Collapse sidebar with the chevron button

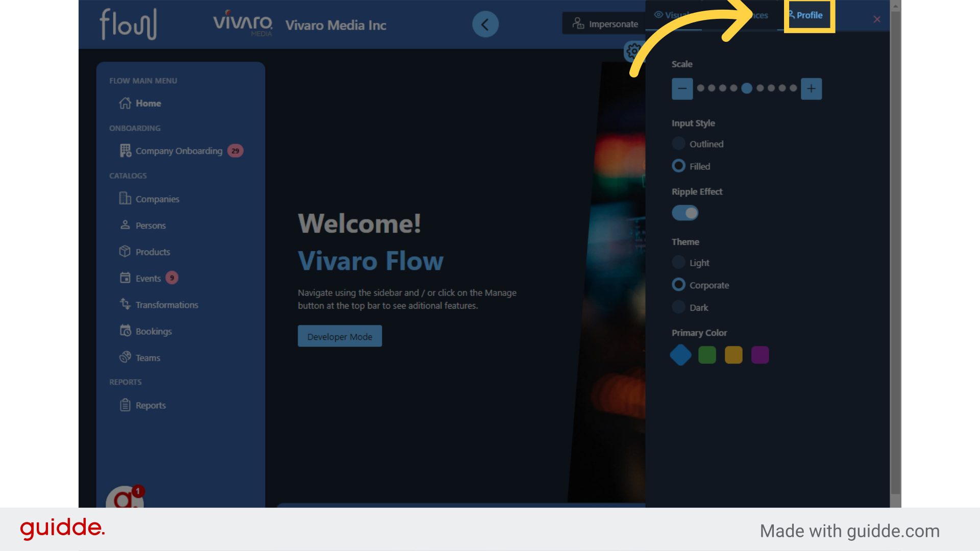[485, 24]
